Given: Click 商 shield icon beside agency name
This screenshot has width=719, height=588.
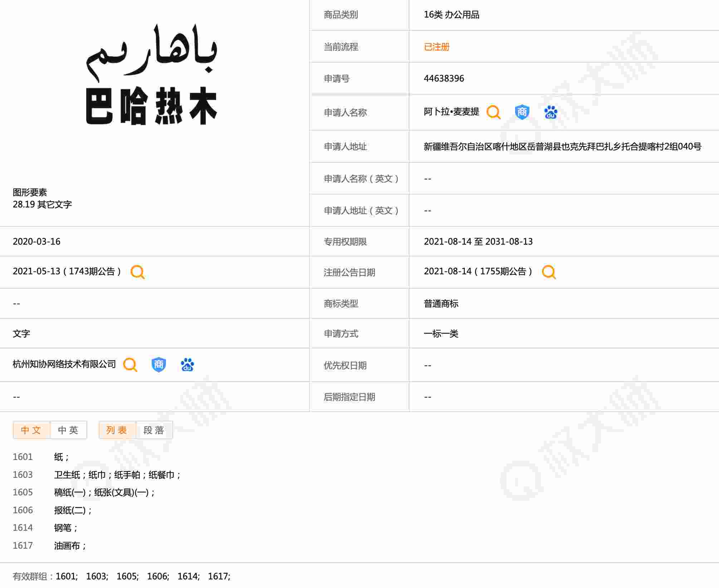Looking at the screenshot, I should [x=158, y=365].
